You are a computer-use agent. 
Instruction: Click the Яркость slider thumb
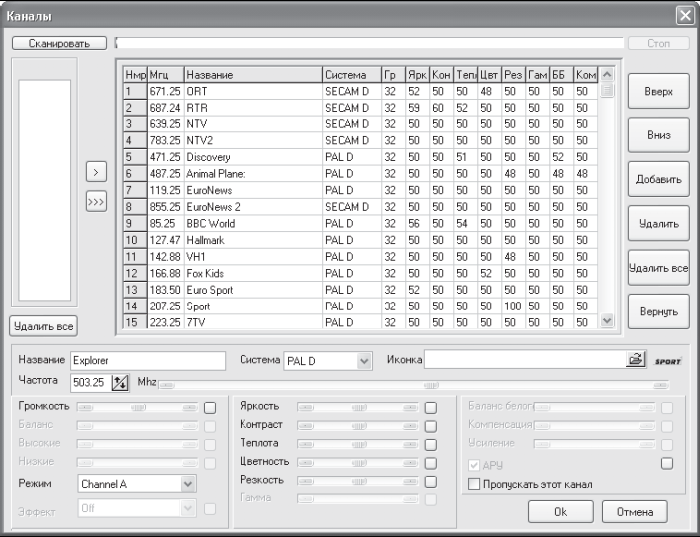[x=359, y=408]
